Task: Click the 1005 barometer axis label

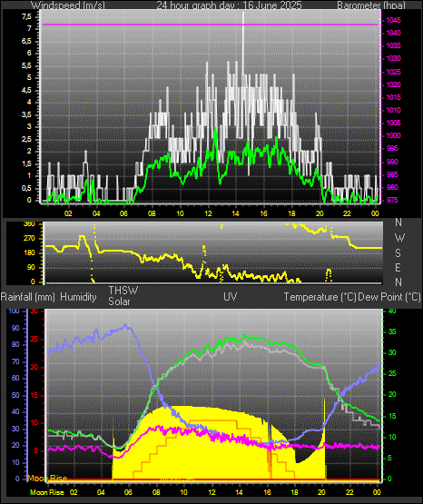Action: click(x=393, y=123)
